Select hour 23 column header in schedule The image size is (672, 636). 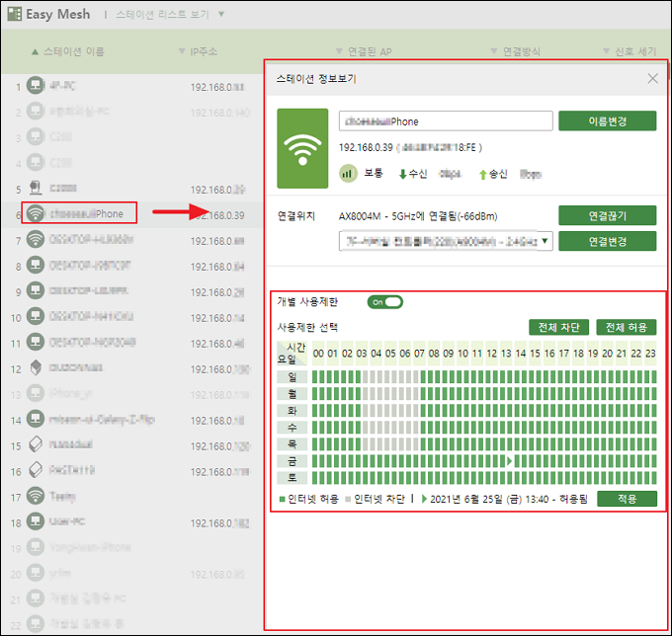click(x=650, y=354)
